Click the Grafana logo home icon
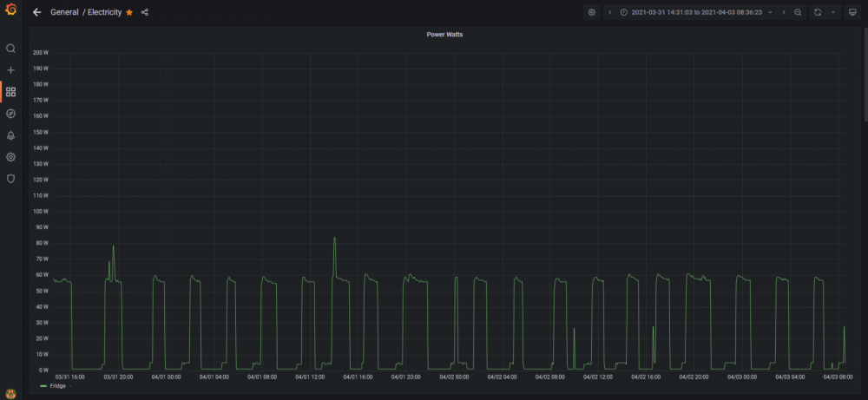The image size is (868, 400). pos(10,10)
